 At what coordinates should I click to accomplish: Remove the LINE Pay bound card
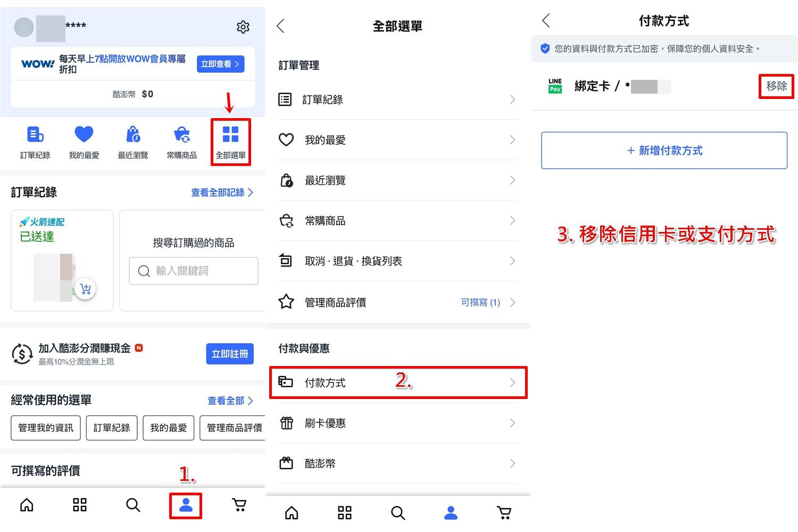click(x=776, y=86)
